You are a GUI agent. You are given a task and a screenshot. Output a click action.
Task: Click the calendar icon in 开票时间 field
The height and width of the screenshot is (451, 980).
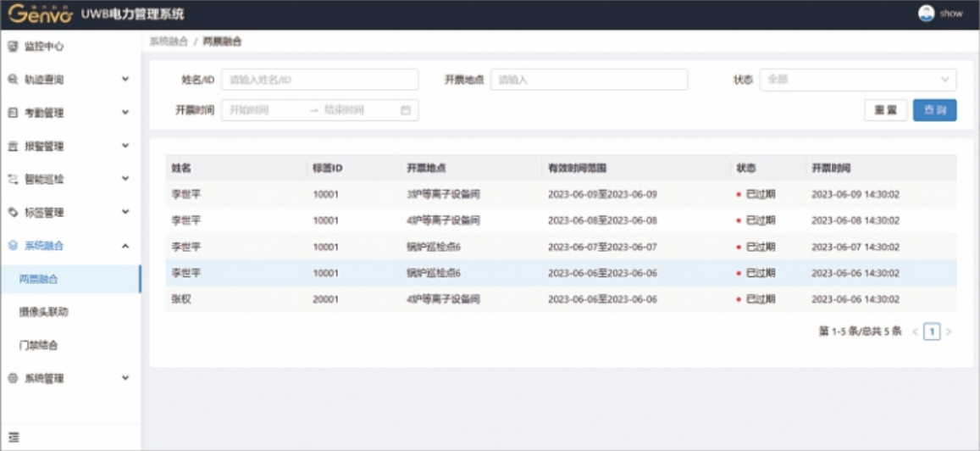click(406, 110)
